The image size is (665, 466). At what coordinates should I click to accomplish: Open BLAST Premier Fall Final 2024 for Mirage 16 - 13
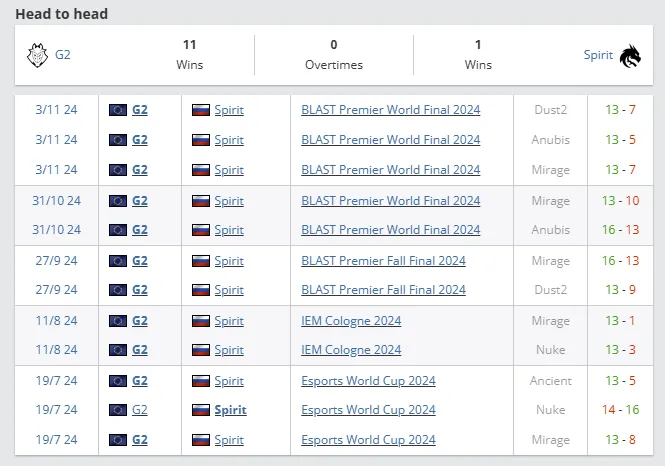pyautogui.click(x=383, y=261)
